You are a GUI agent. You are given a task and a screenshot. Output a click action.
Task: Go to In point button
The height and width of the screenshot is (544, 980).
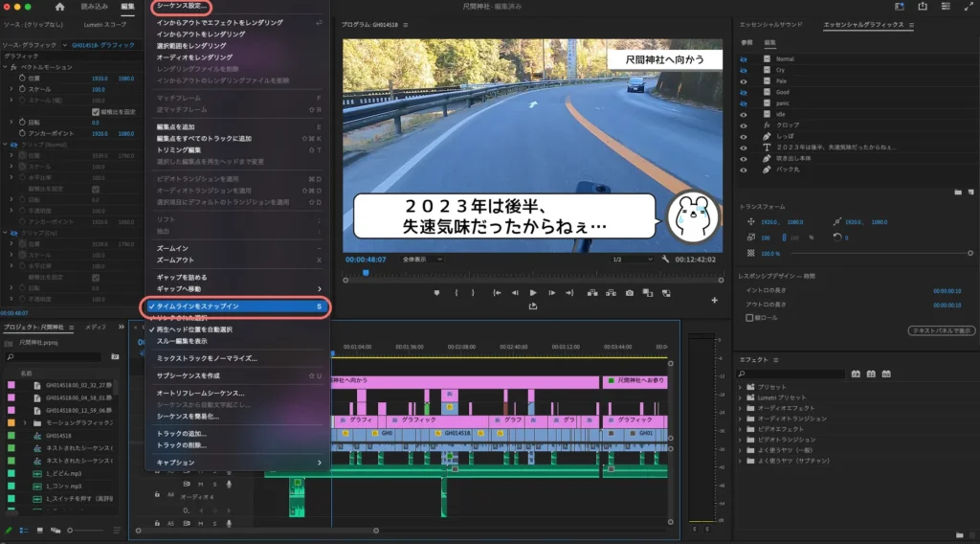click(497, 293)
